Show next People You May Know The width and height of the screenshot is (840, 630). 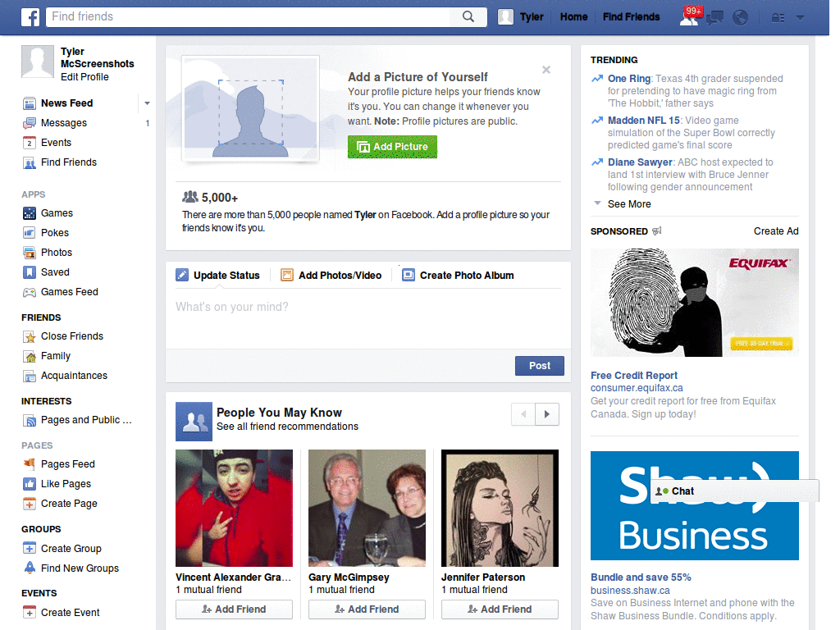[x=547, y=414]
